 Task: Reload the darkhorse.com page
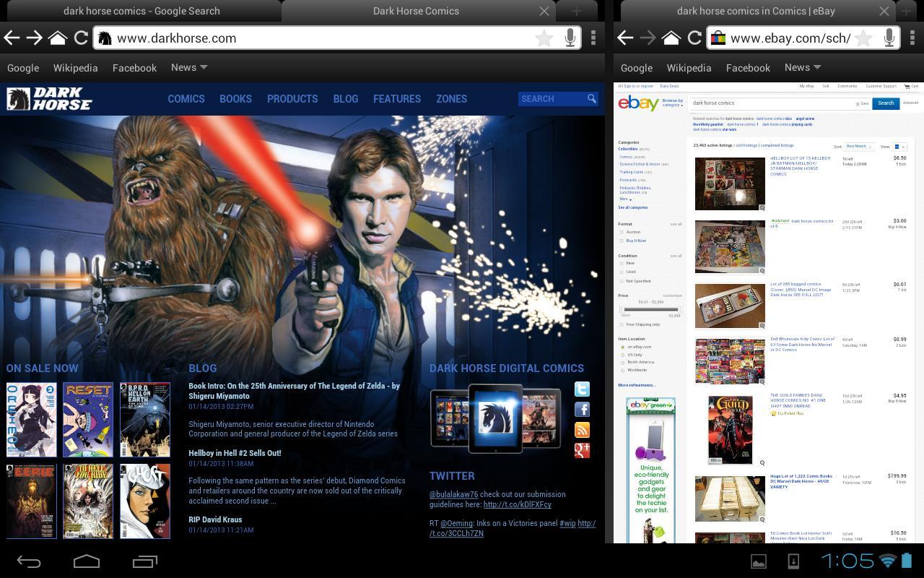point(81,38)
